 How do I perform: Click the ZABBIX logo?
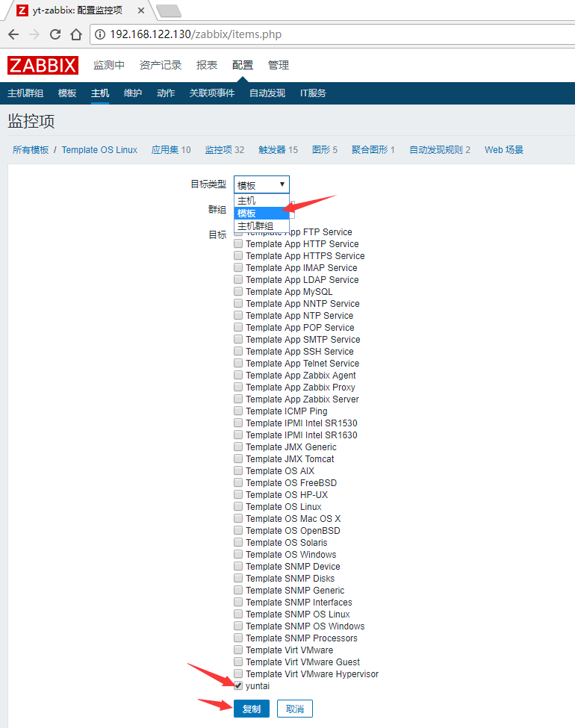click(x=43, y=65)
